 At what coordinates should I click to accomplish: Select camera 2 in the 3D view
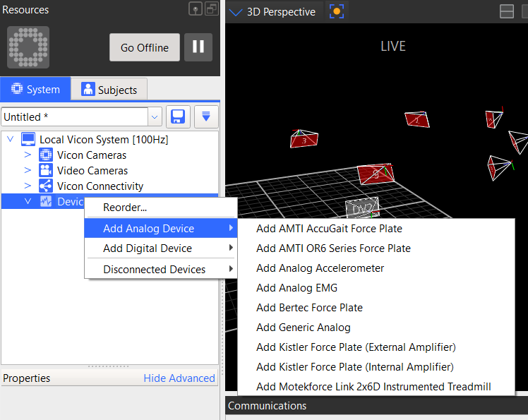[x=417, y=119]
